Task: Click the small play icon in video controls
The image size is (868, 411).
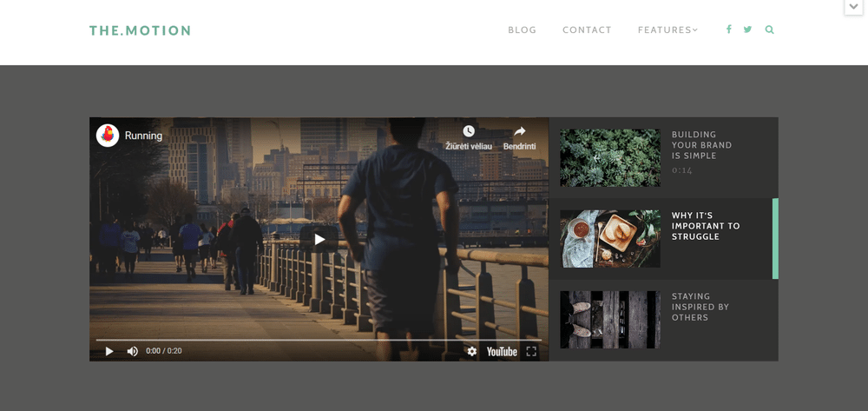Action: (x=109, y=351)
